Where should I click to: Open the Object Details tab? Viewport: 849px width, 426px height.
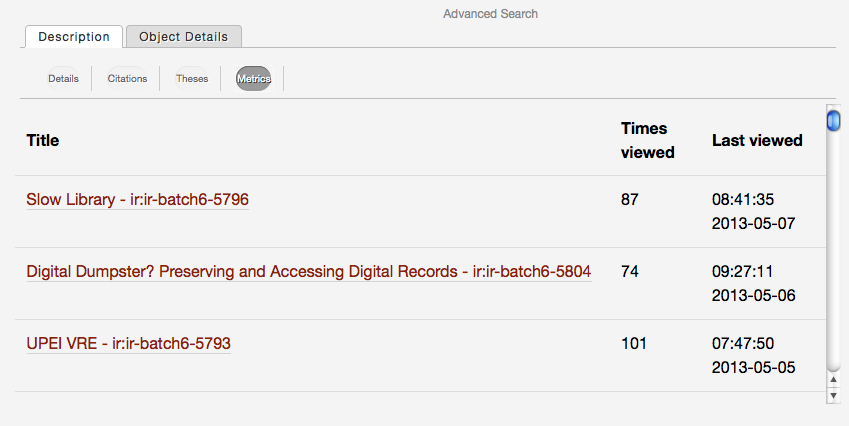184,37
